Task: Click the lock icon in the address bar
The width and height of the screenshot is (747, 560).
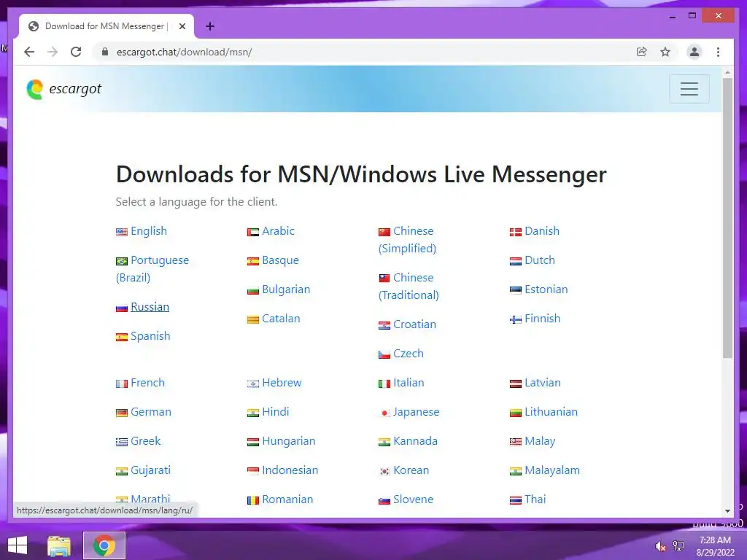Action: point(105,52)
